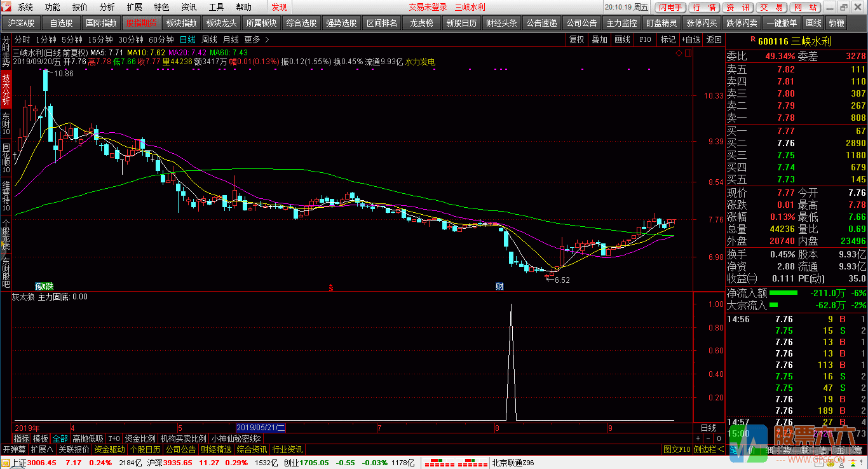Switch to the 5分钟 period tab
The height and width of the screenshot is (469, 868).
coord(72,39)
